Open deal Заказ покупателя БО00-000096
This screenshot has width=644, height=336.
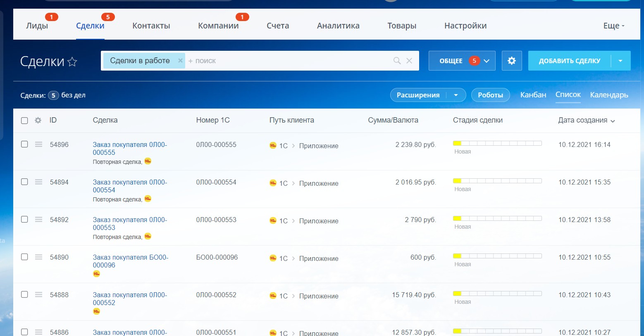131,261
